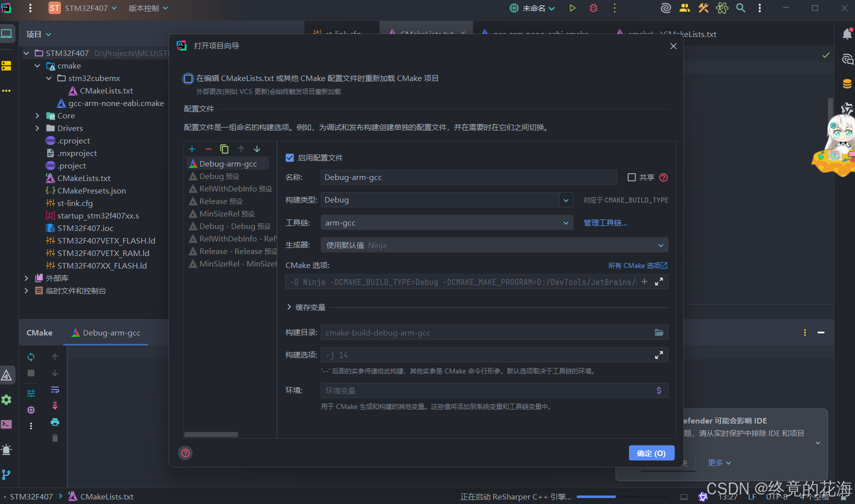The height and width of the screenshot is (504, 855).
Task: Open the all CMake options link
Action: pos(637,265)
